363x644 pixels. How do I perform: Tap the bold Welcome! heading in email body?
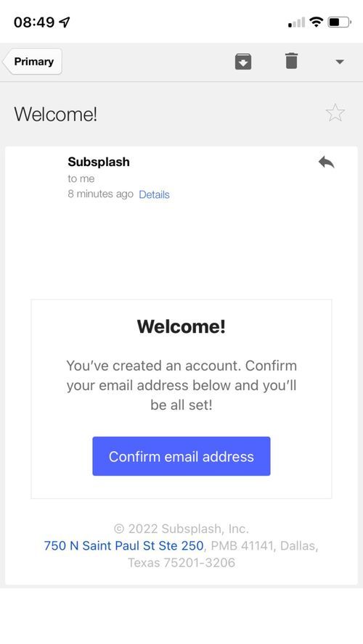(181, 326)
